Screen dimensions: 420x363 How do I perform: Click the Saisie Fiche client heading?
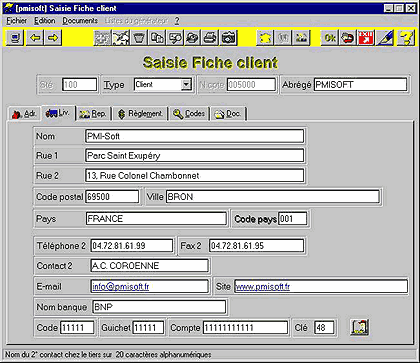pos(210,63)
